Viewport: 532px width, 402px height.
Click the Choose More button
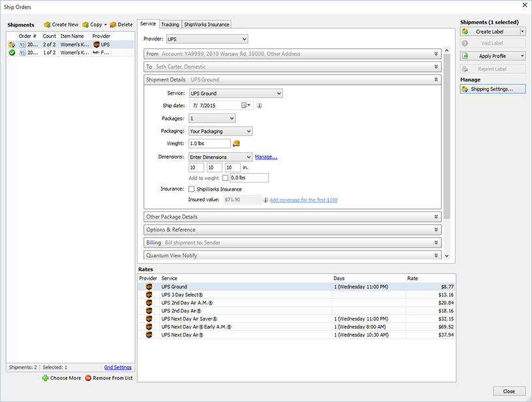pyautogui.click(x=61, y=378)
